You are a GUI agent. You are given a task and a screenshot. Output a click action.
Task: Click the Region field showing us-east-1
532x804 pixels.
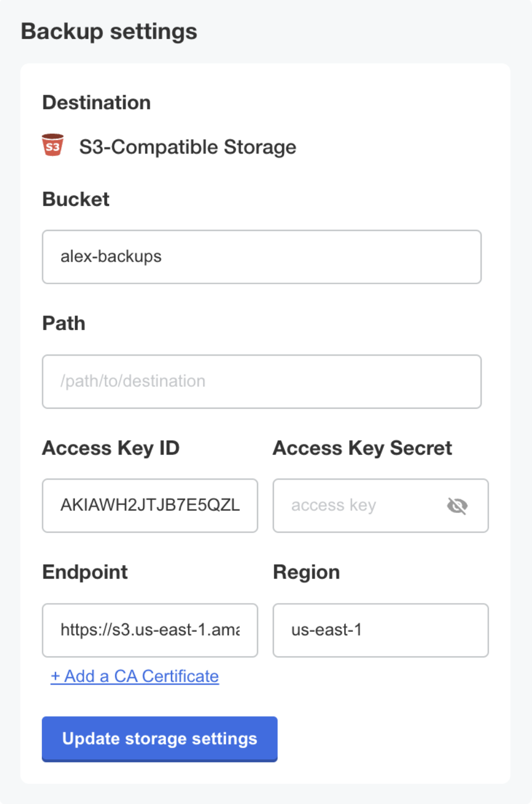point(380,630)
